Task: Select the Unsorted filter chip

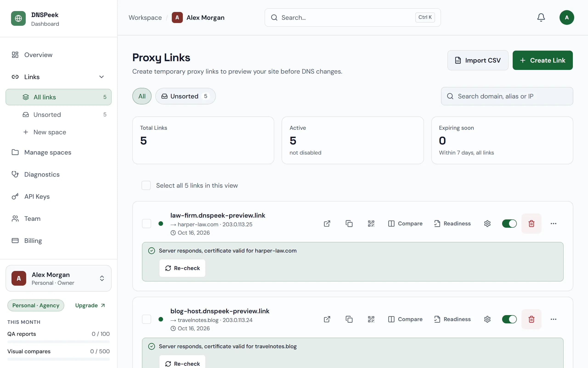Action: 185,96
